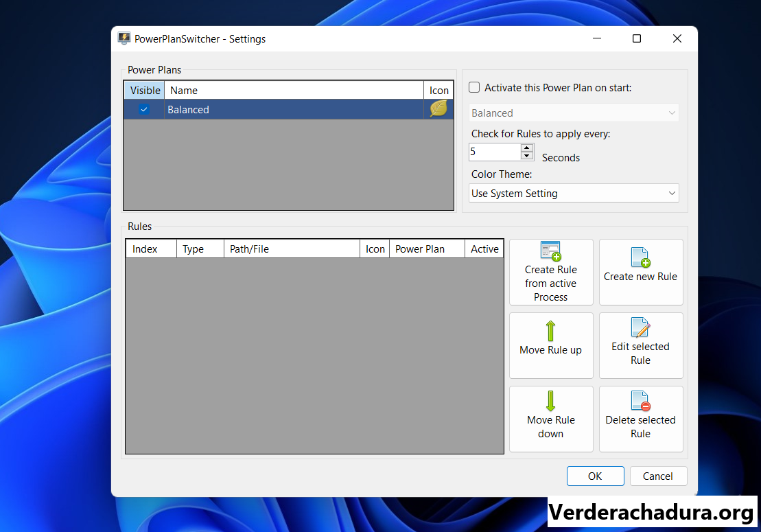Toggle the Visible checkbox for Balanced plan
This screenshot has height=532, width=761.
tap(144, 109)
